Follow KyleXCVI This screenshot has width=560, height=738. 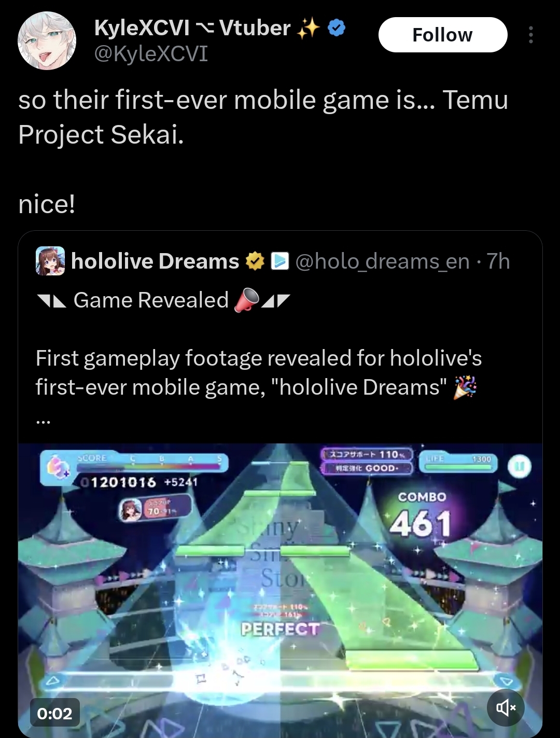[443, 35]
